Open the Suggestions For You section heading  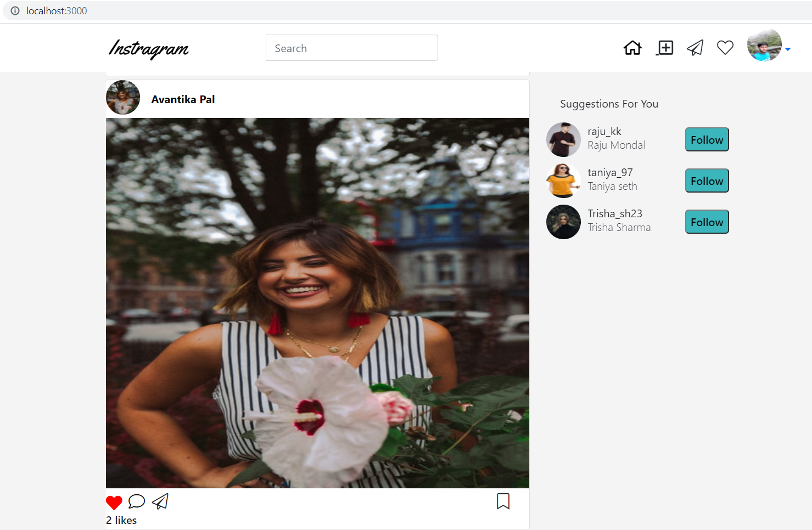click(609, 104)
